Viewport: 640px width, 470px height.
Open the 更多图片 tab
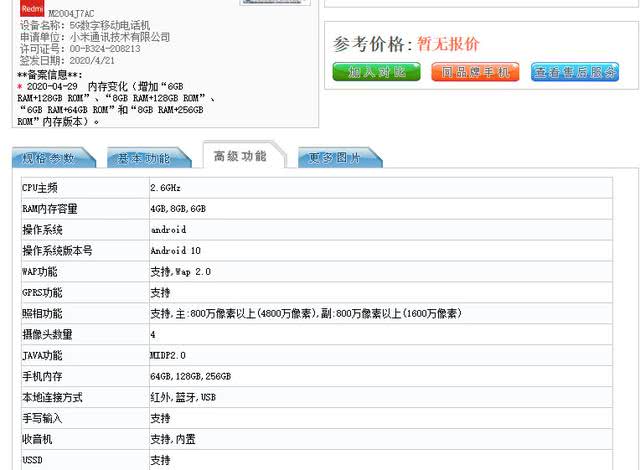(340, 158)
